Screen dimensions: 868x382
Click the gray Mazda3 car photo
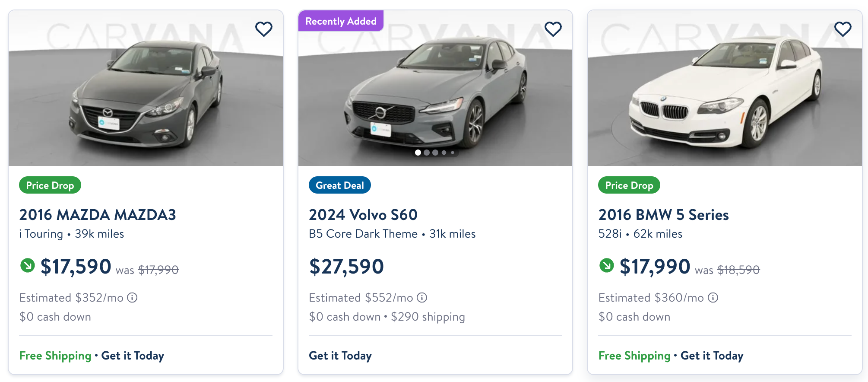(x=146, y=95)
